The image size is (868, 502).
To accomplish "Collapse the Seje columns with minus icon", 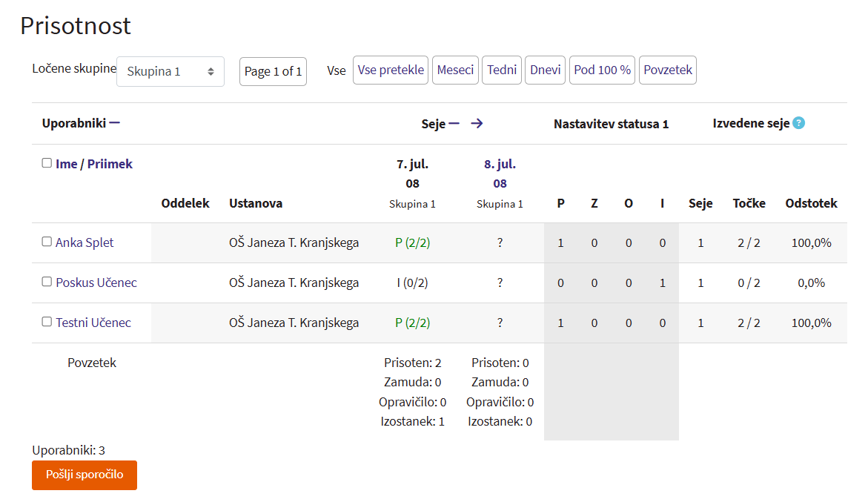I will 454,124.
